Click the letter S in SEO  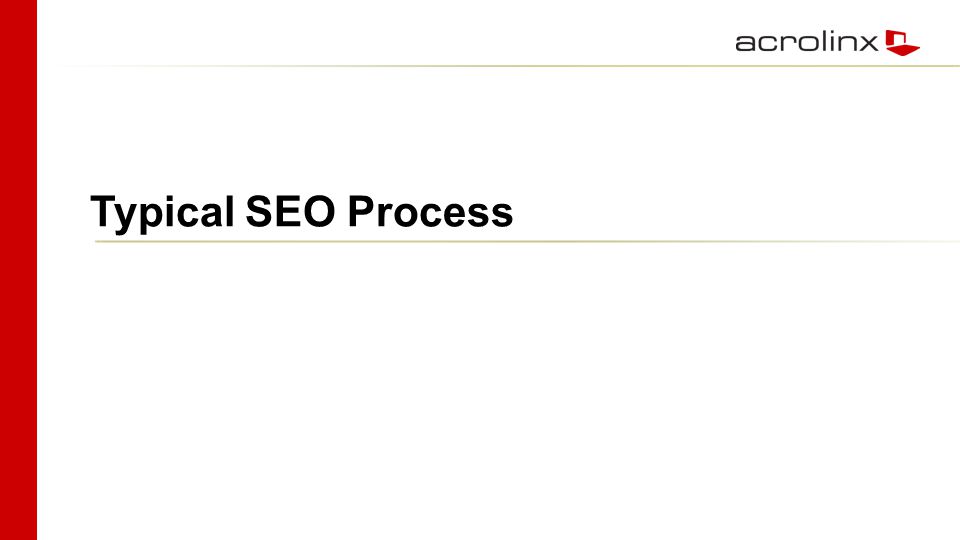[x=258, y=211]
